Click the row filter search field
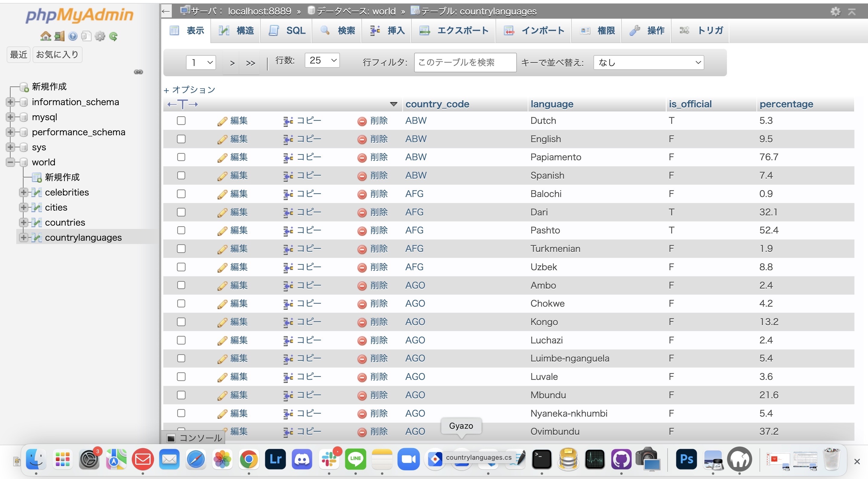Screen dimensions: 868x479 (x=465, y=62)
